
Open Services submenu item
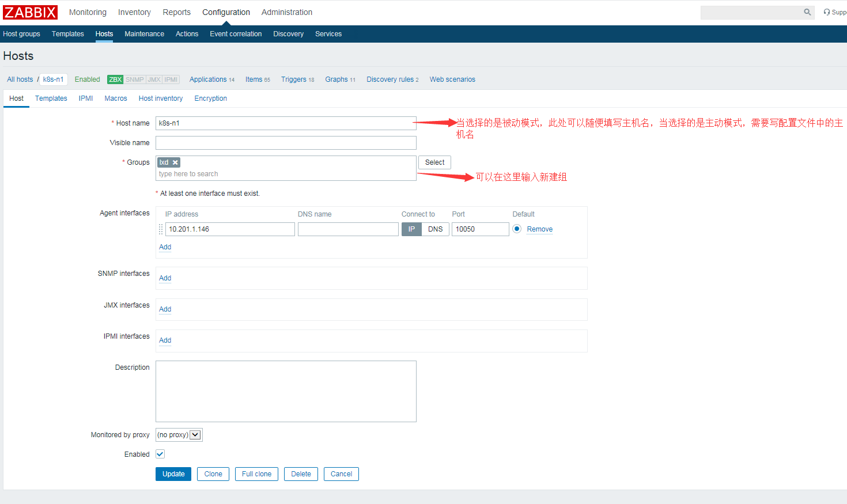pos(328,34)
